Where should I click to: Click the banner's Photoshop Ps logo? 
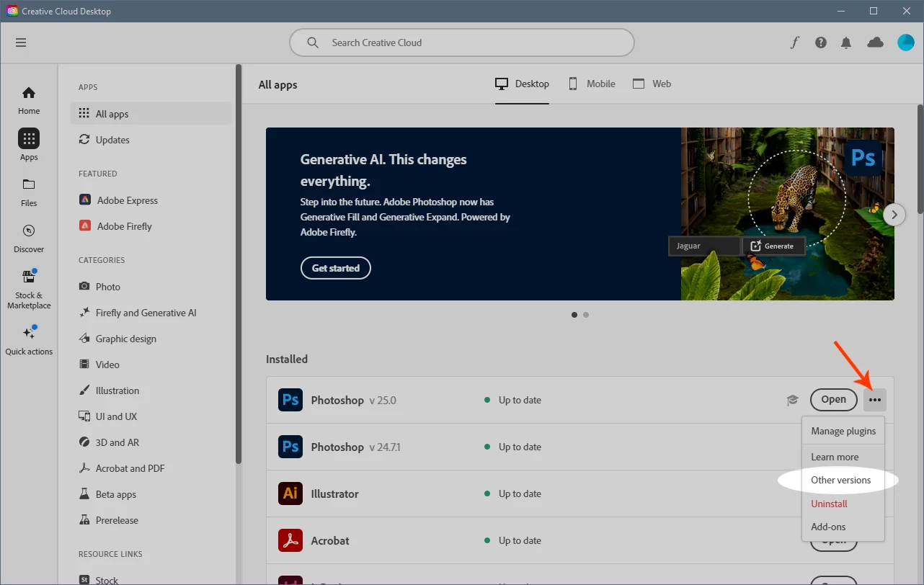point(863,158)
